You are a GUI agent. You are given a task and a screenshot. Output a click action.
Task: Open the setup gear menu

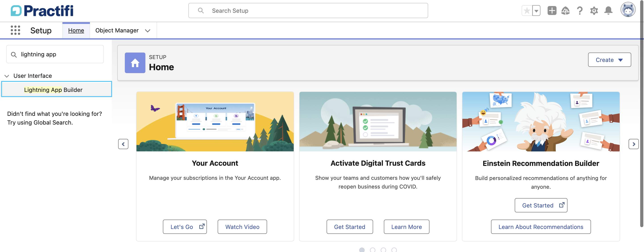tap(594, 11)
